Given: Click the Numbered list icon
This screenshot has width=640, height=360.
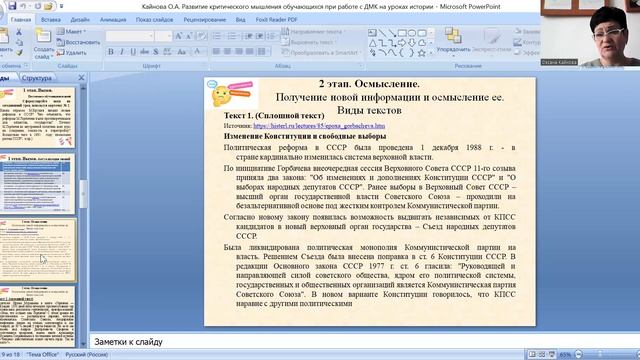Looking at the screenshot, I should 232,36.
